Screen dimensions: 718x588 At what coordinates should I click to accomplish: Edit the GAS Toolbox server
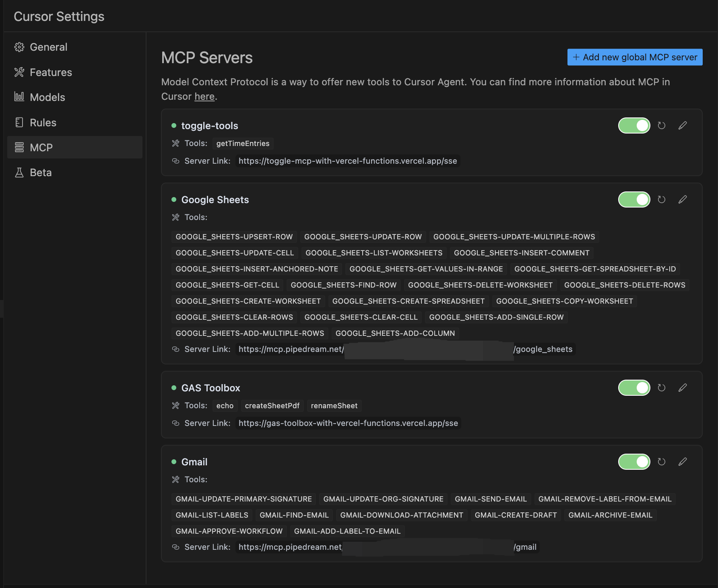pos(683,388)
